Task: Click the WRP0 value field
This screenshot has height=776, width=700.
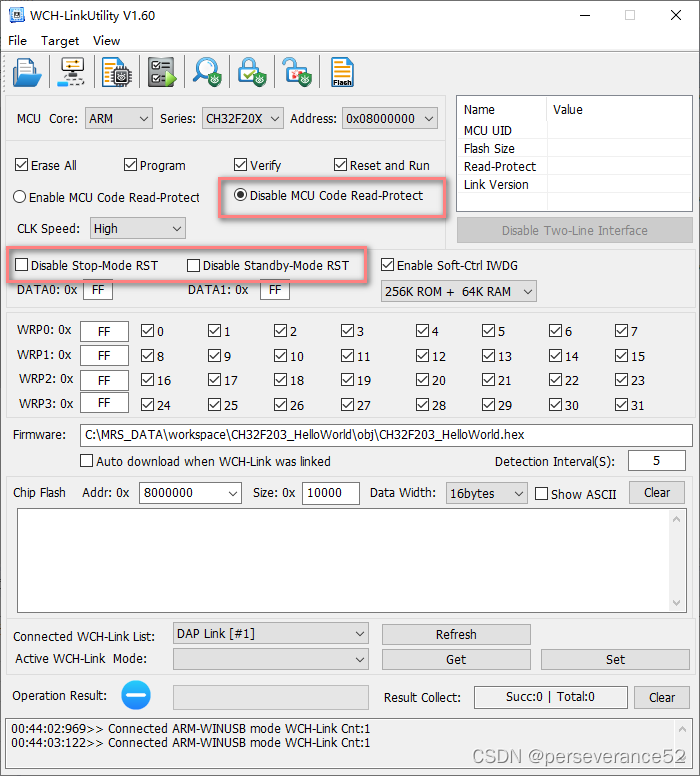Action: 104,331
